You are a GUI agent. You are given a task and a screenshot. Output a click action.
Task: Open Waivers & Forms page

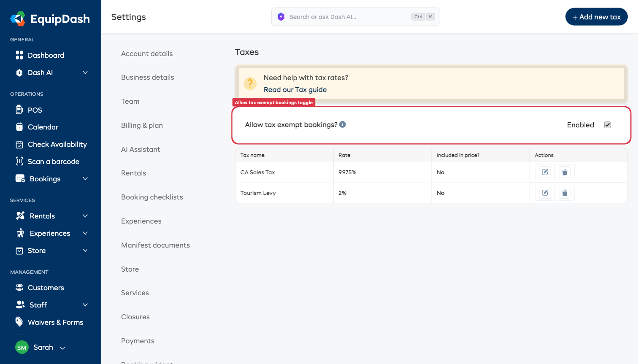(55, 322)
